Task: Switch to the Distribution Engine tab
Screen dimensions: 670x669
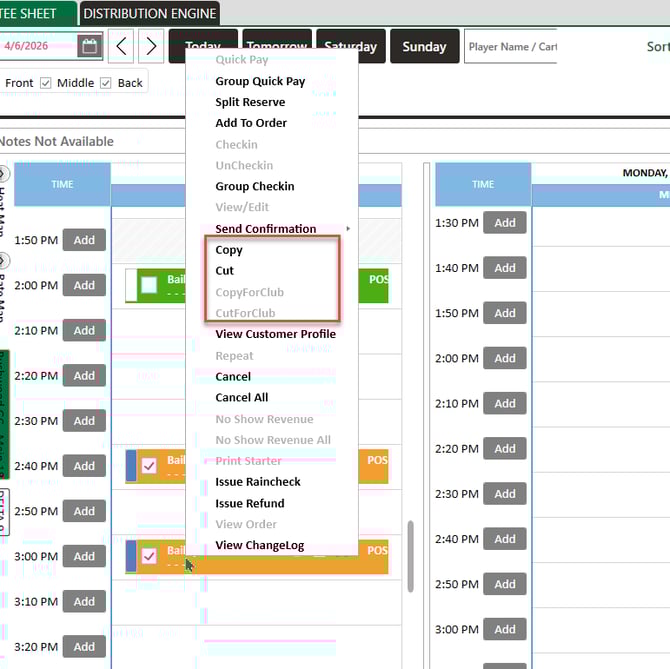Action: coord(149,14)
